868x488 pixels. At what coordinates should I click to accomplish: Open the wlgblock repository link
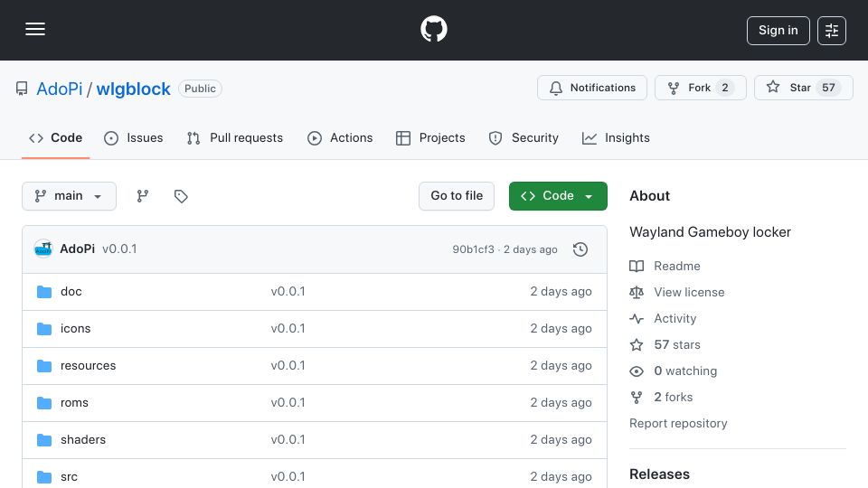coord(134,89)
